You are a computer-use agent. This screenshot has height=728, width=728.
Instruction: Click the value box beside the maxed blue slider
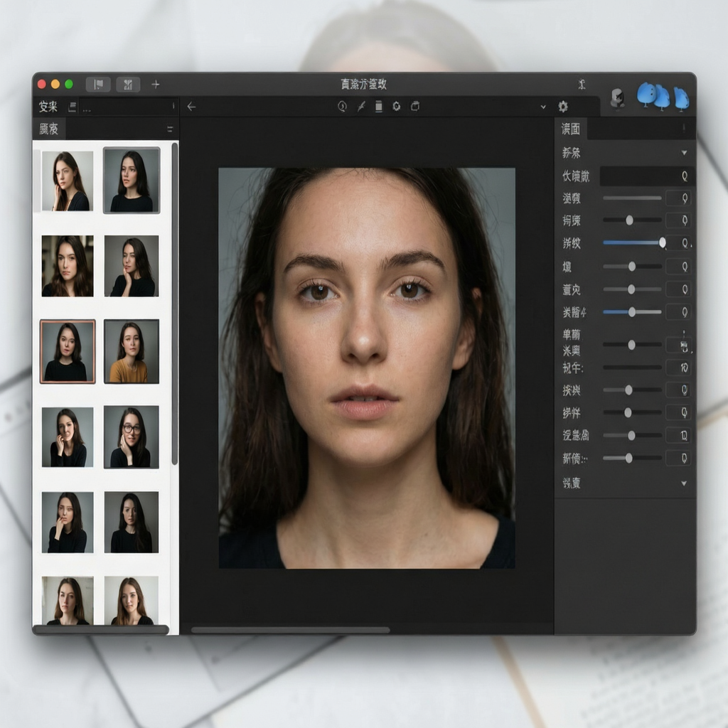679,243
